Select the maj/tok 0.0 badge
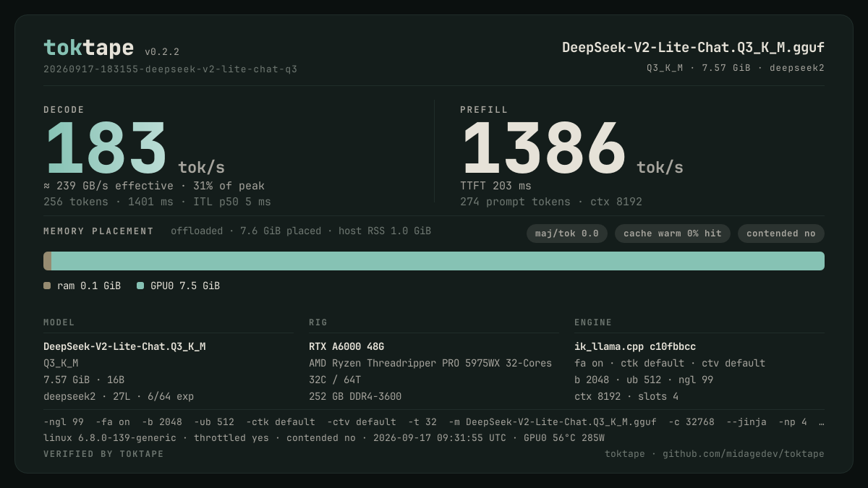Screen dimensions: 868x488 point(567,234)
